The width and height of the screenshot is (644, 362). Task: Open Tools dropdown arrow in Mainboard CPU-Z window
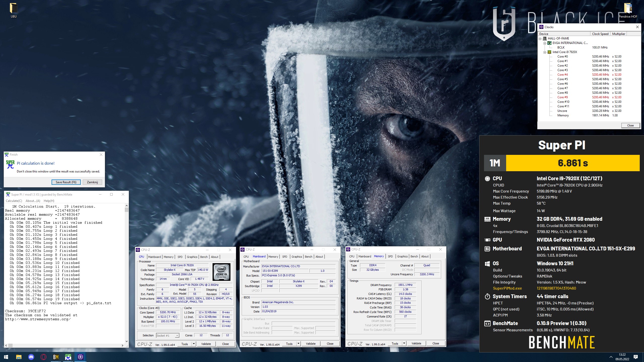tap(298, 344)
